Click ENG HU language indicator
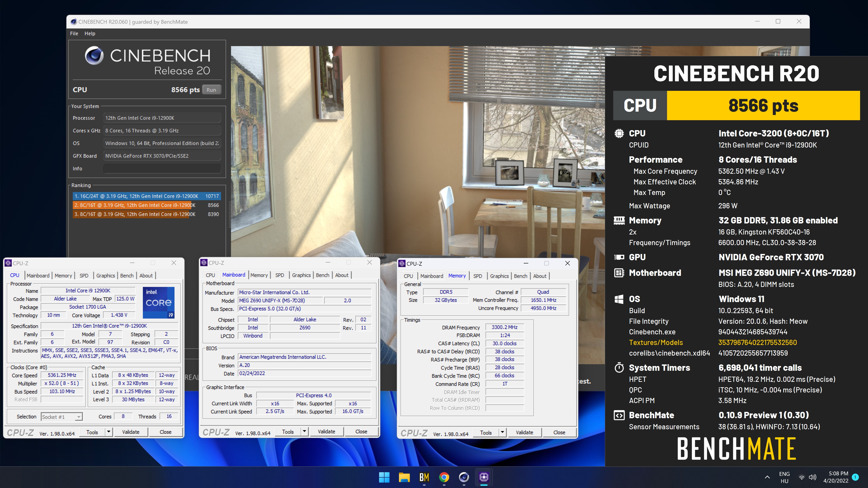The image size is (868, 488). point(784,477)
